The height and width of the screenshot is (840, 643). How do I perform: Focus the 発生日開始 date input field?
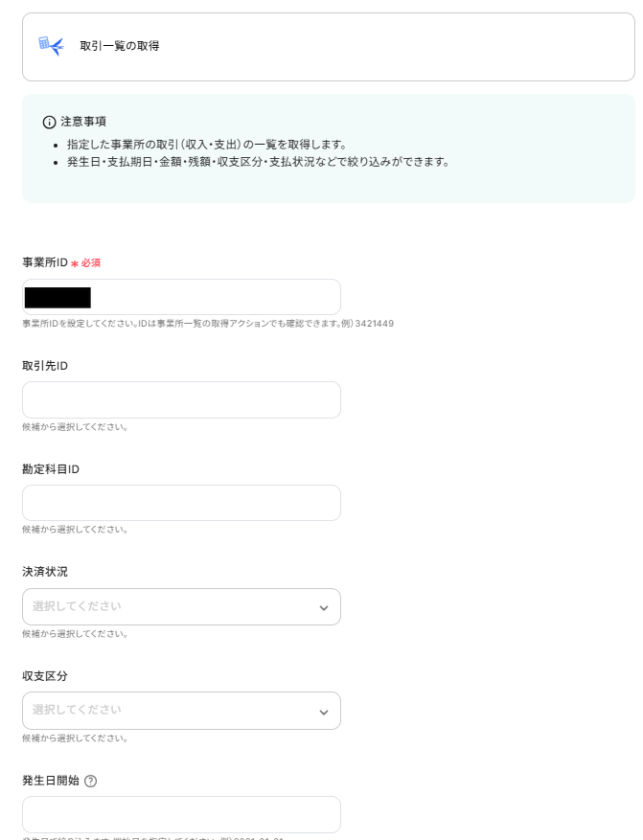point(181,814)
